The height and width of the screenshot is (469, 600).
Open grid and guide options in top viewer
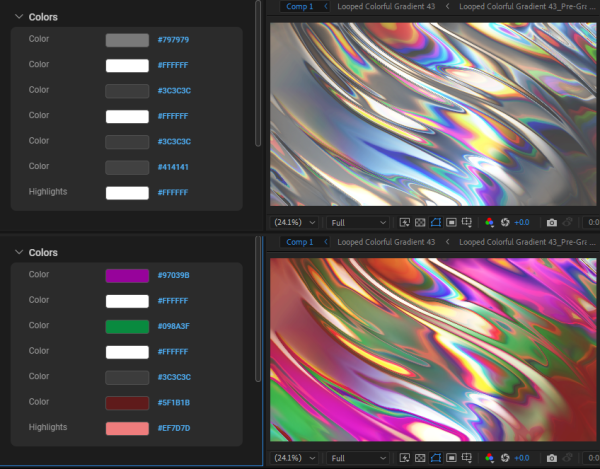[467, 222]
